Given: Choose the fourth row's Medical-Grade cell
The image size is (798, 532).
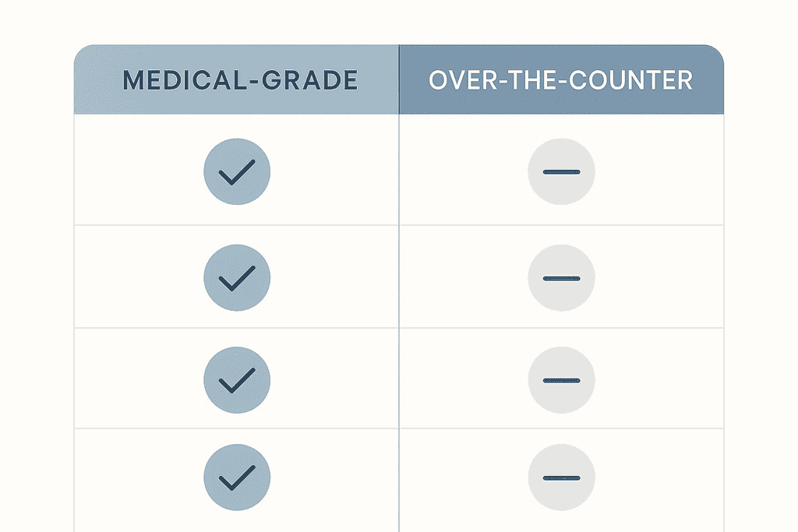Looking at the screenshot, I should click(x=140, y=477).
